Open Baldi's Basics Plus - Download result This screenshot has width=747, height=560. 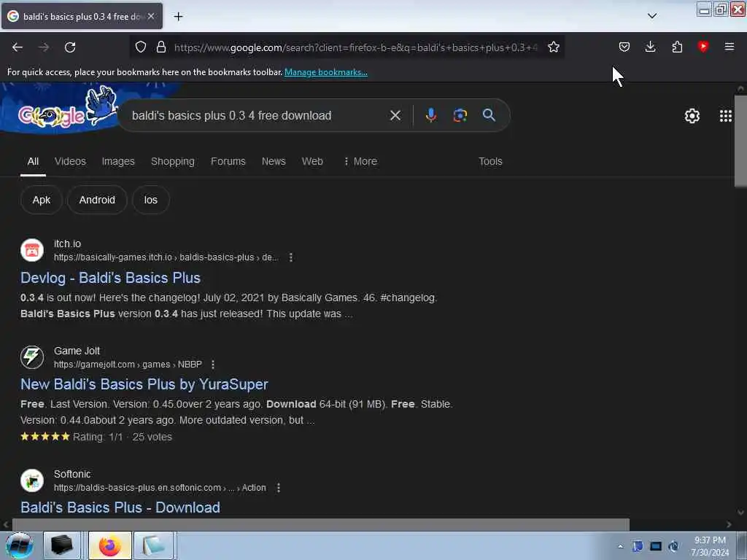coord(120,507)
